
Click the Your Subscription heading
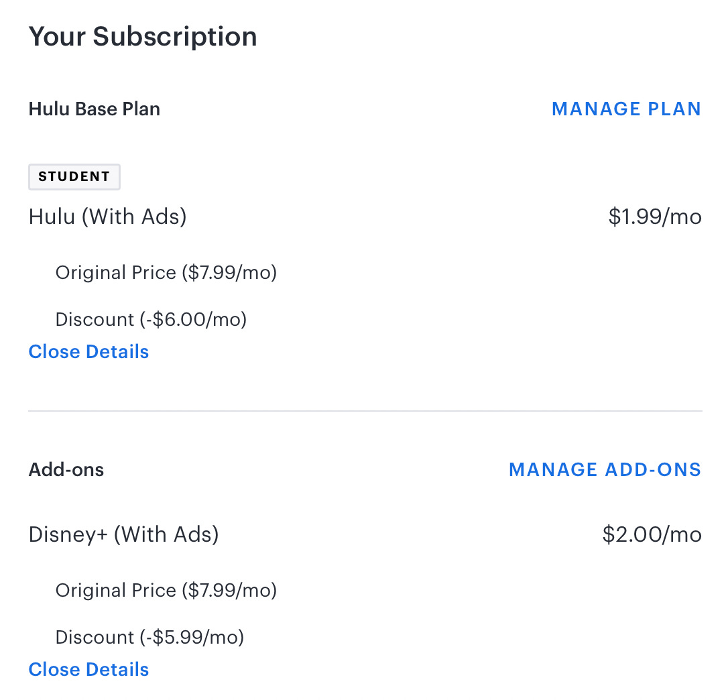click(142, 36)
